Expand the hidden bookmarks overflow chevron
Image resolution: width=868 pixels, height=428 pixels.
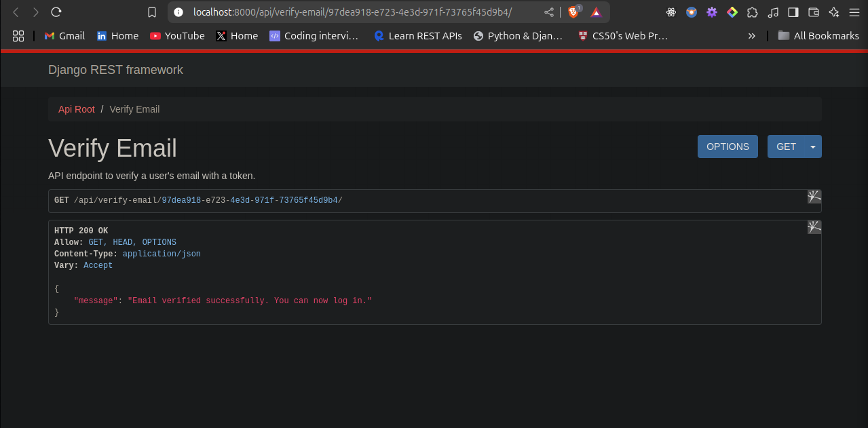click(751, 36)
